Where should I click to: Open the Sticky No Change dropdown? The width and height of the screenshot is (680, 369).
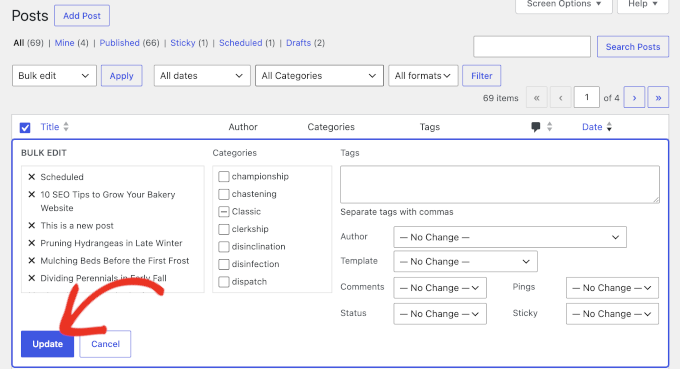tap(612, 314)
